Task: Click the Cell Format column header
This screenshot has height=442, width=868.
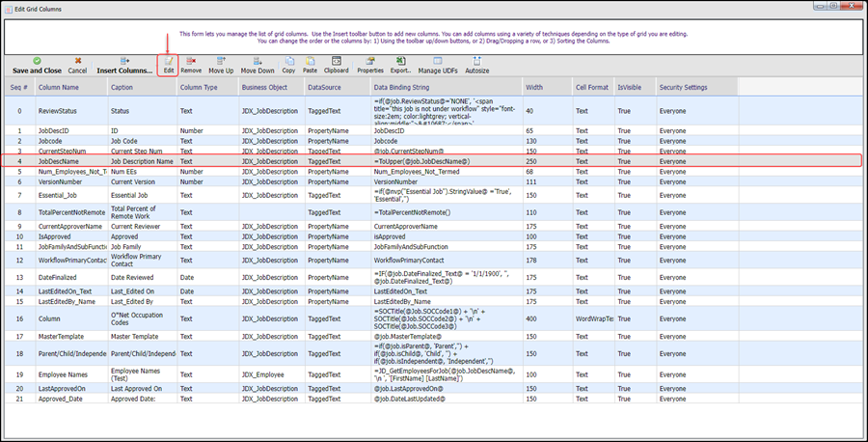Action: pyautogui.click(x=593, y=87)
